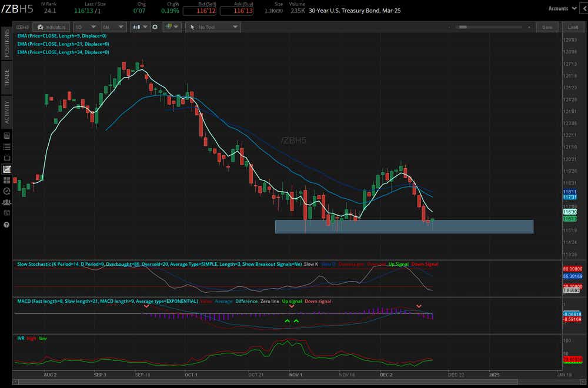Open the TV monitor icon in sidebar

pos(6,158)
